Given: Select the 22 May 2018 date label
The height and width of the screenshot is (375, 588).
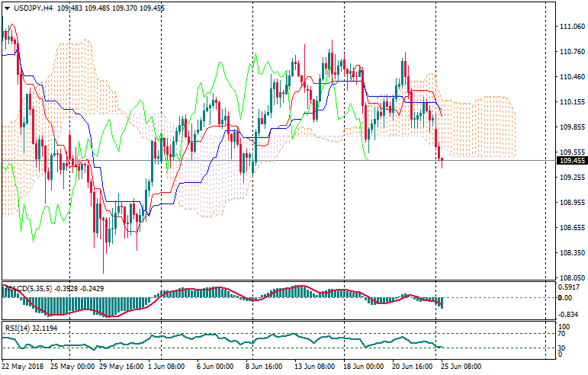Looking at the screenshot, I should [23, 367].
